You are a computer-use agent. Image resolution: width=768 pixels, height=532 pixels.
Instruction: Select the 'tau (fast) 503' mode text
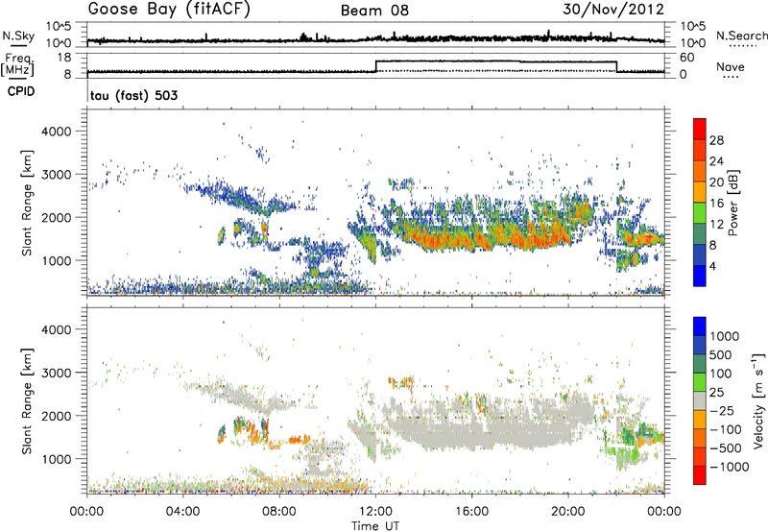133,95
